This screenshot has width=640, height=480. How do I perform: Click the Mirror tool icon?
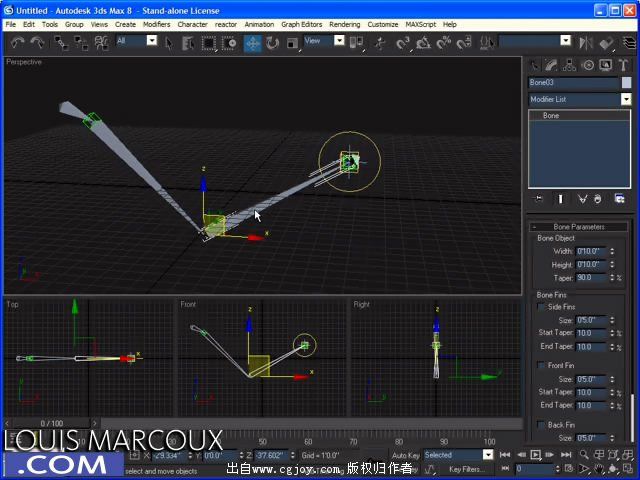pyautogui.click(x=586, y=43)
